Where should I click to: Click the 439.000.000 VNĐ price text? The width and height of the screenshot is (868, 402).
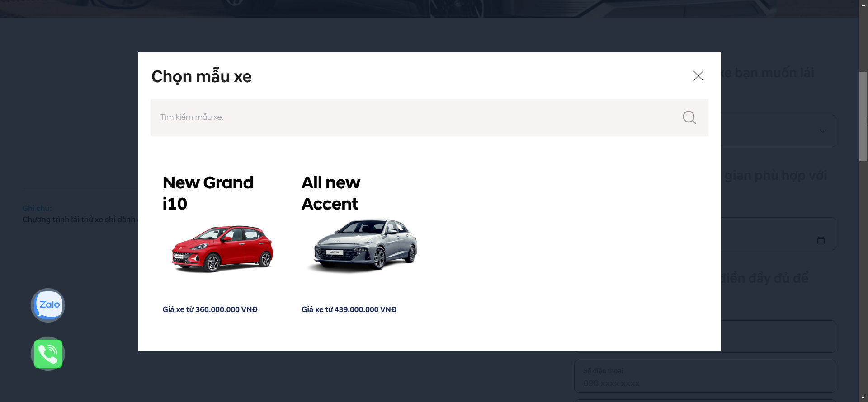[x=349, y=309]
